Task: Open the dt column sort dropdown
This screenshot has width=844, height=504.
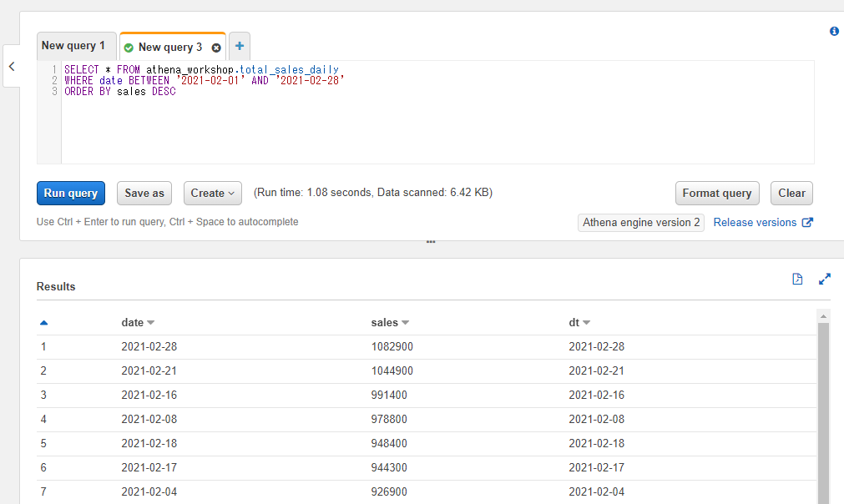Action: pos(587,323)
